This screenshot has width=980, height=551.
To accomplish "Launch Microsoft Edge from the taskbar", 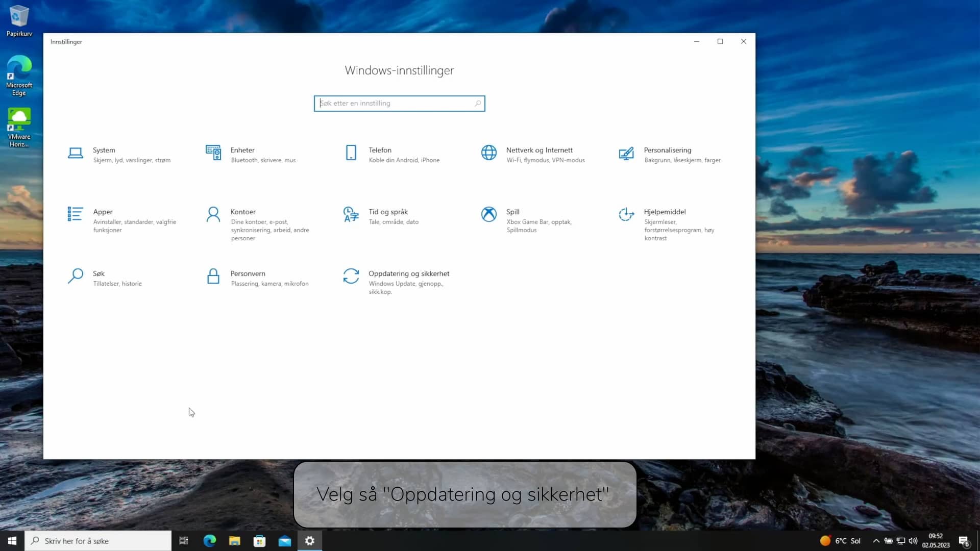I will pos(210,540).
